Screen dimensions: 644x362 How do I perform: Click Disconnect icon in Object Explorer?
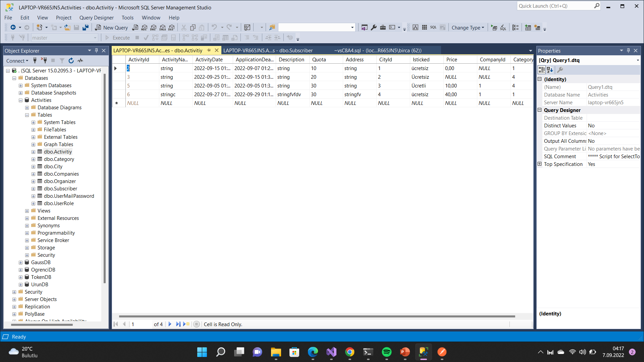point(44,60)
